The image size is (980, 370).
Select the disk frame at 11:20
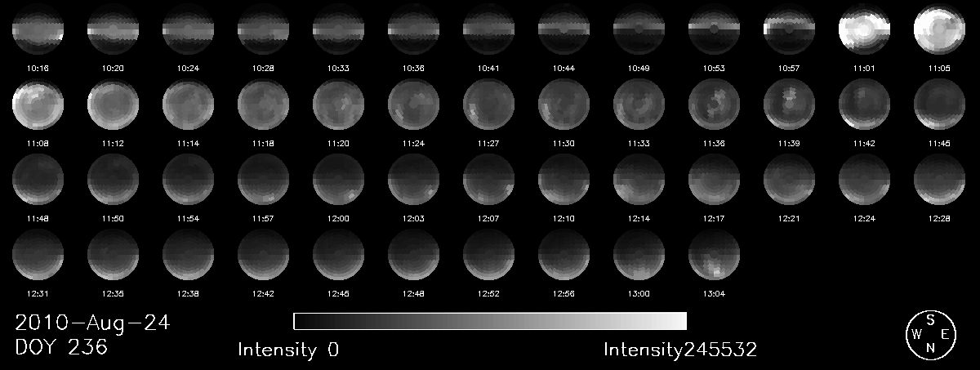point(339,105)
